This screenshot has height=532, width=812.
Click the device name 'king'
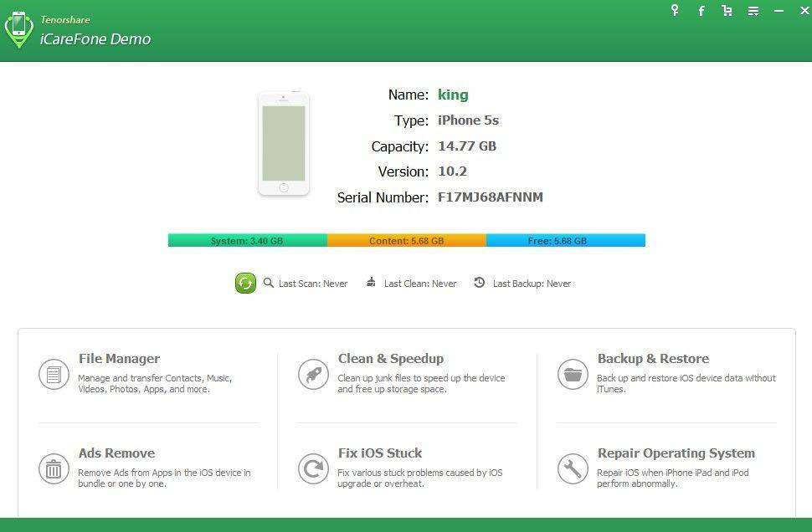[x=453, y=95]
